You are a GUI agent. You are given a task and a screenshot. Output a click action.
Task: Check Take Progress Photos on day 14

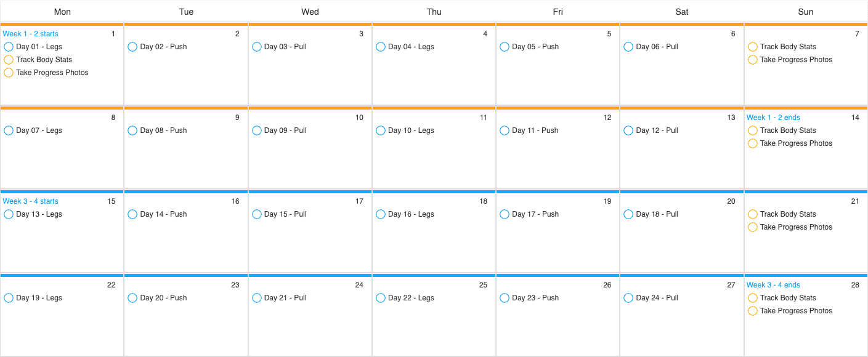click(753, 143)
